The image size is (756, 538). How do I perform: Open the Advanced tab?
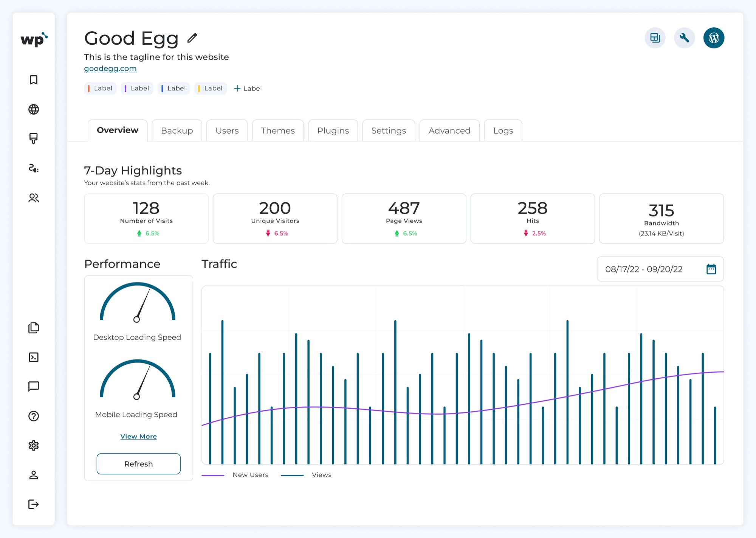pos(449,131)
